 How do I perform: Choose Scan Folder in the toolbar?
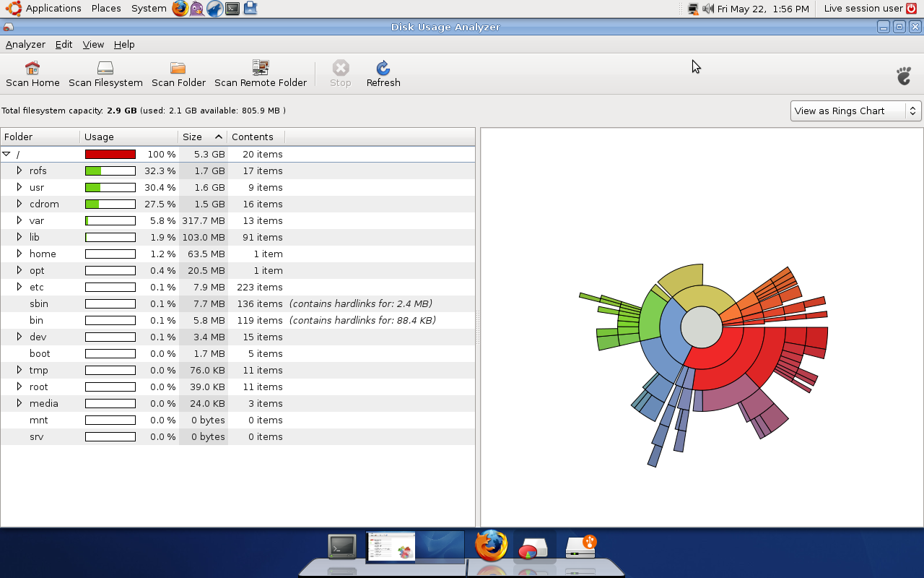(178, 74)
